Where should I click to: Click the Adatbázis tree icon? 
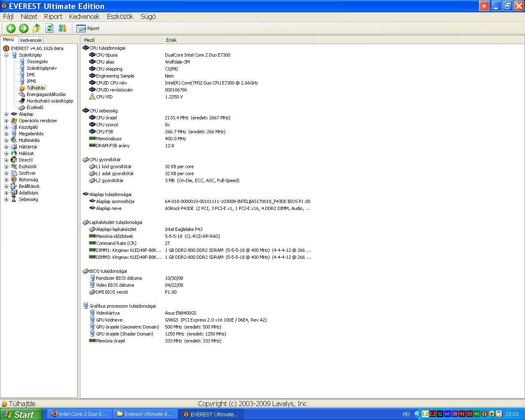[14, 193]
